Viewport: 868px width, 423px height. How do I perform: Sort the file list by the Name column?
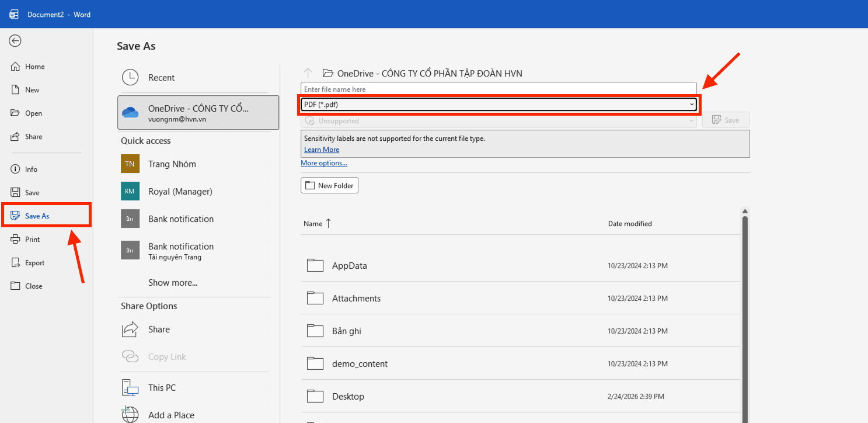313,224
